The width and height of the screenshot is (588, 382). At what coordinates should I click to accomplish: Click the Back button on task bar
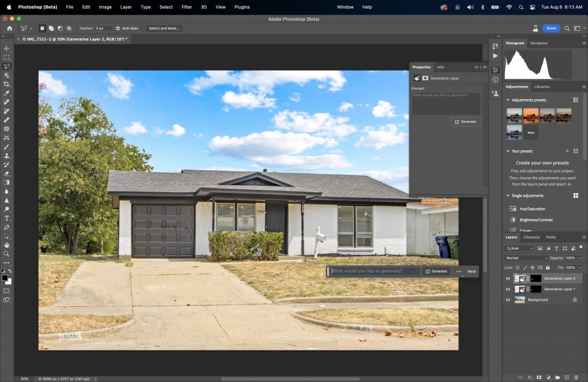click(x=472, y=271)
